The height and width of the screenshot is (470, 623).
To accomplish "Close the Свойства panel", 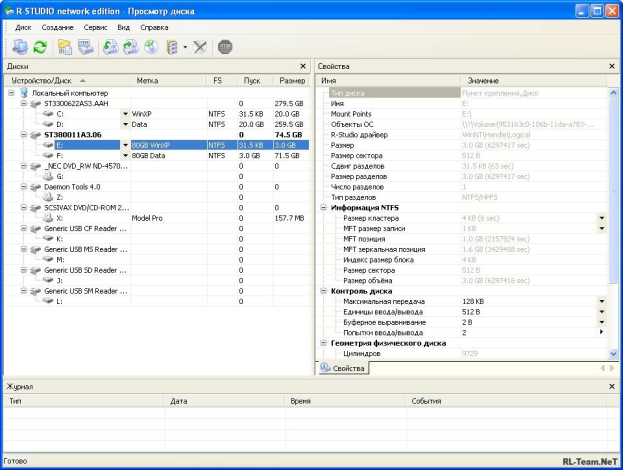I will (612, 66).
